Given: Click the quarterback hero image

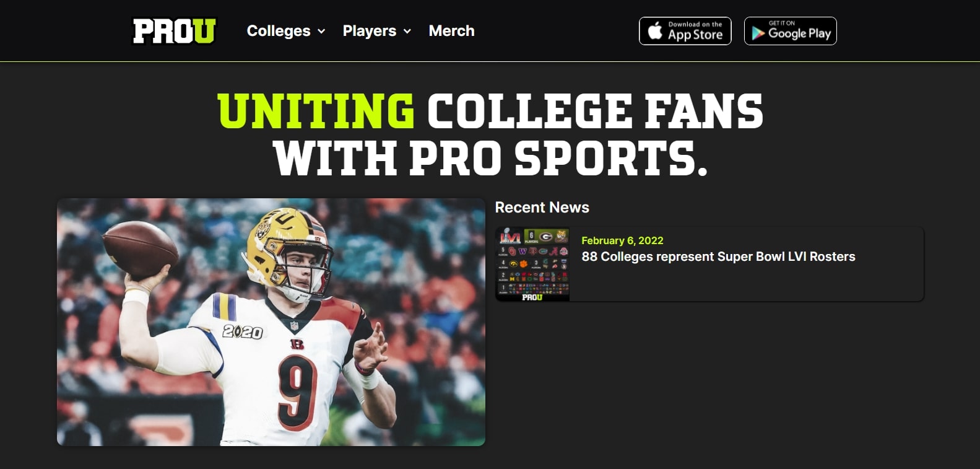Looking at the screenshot, I should coord(271,322).
